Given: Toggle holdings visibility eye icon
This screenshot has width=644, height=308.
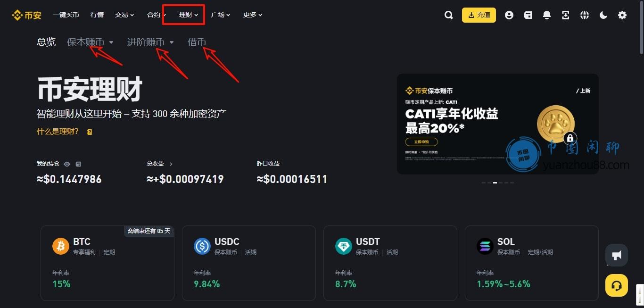Looking at the screenshot, I should [67, 164].
